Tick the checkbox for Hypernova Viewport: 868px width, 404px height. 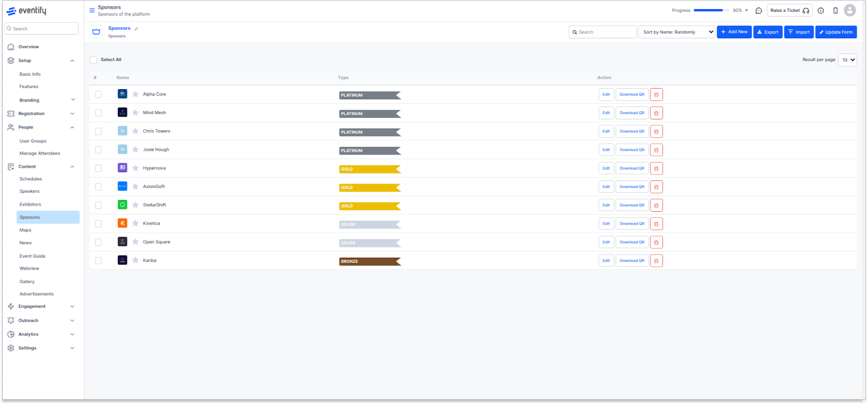(x=98, y=169)
